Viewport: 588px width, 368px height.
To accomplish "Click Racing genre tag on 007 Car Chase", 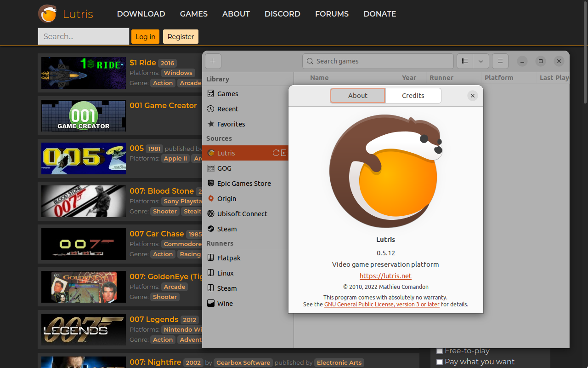I will point(190,254).
